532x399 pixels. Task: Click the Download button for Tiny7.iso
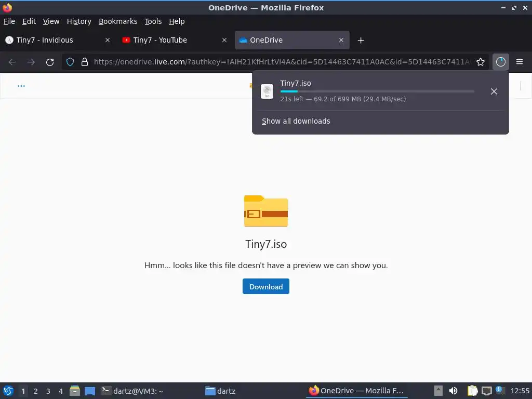[265, 286]
